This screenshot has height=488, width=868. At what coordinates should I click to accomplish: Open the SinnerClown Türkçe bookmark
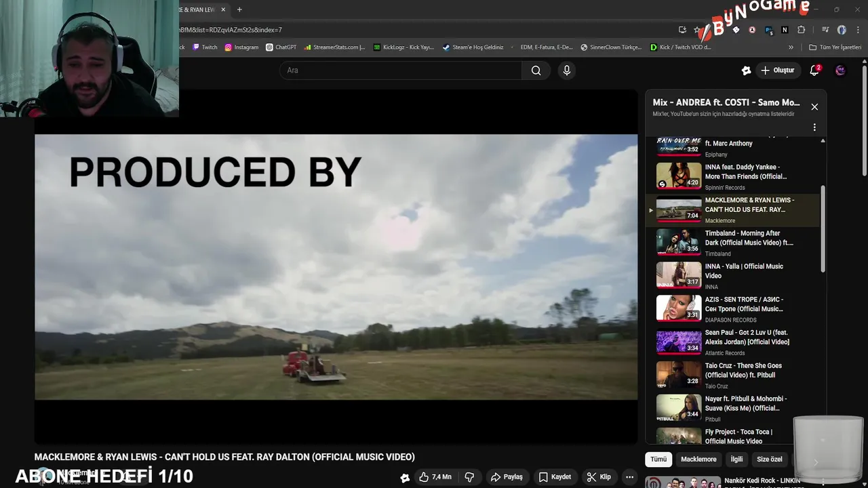(x=611, y=47)
